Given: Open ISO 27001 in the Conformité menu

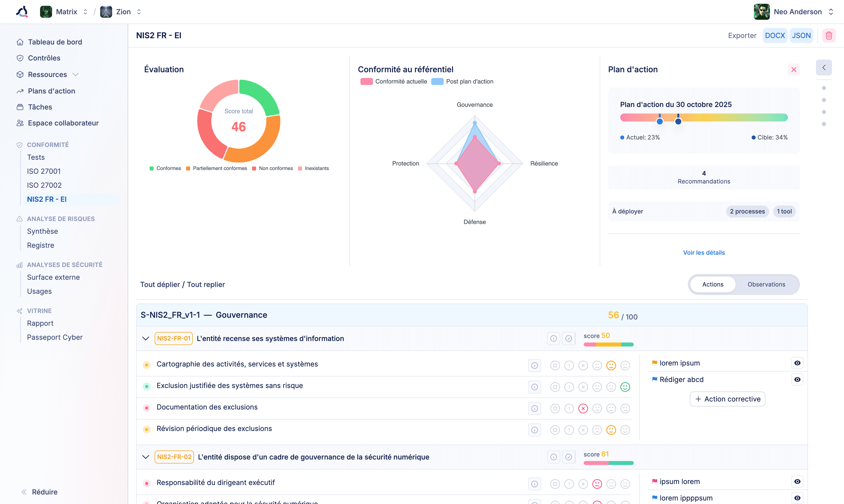Looking at the screenshot, I should point(44,171).
